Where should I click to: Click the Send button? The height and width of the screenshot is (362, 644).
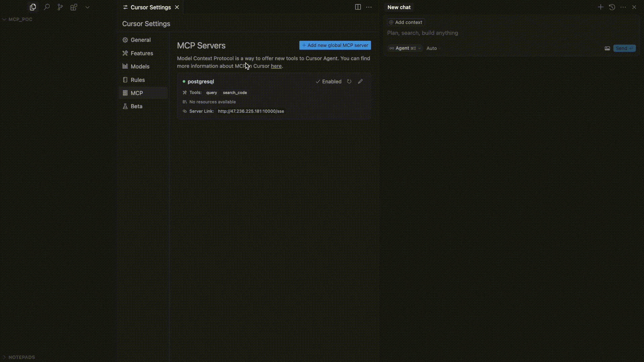click(625, 48)
